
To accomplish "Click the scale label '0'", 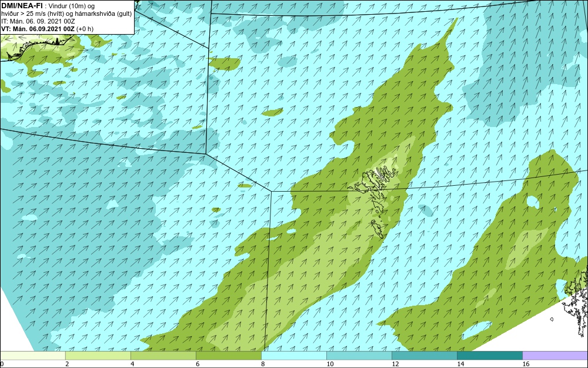I will click(x=2, y=364).
